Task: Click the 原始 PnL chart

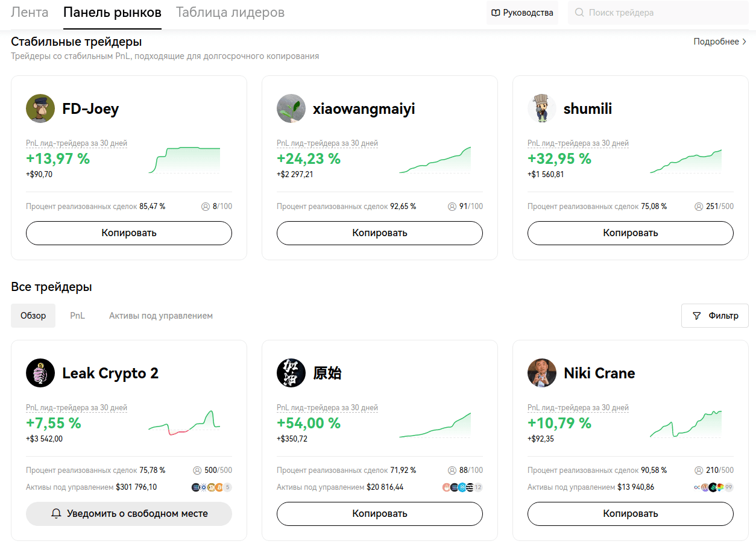Action: [435, 425]
